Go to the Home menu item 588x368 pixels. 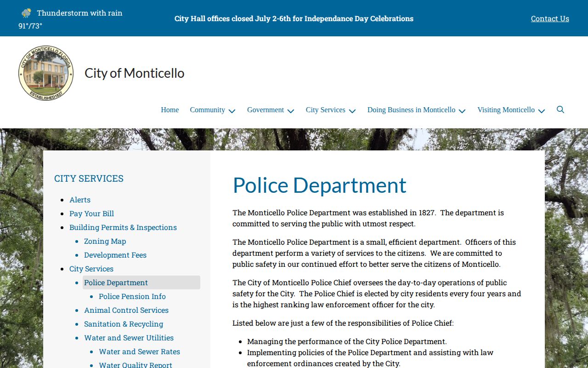pos(170,110)
